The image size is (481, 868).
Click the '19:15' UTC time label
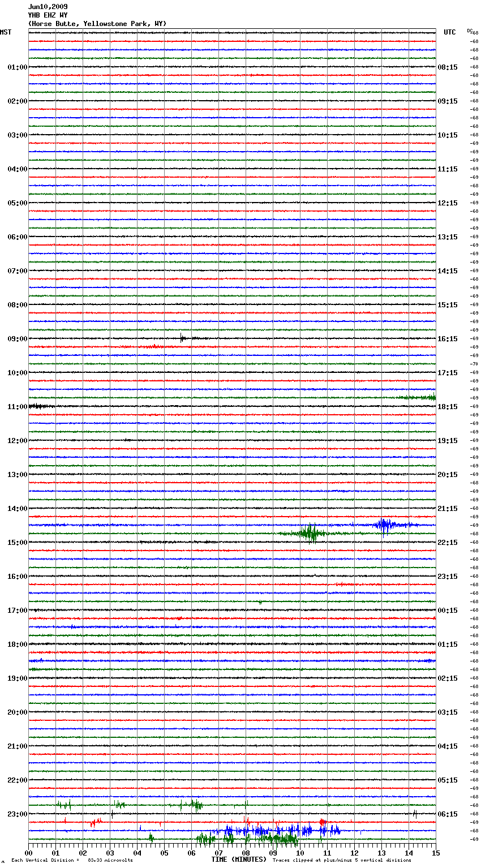click(448, 441)
